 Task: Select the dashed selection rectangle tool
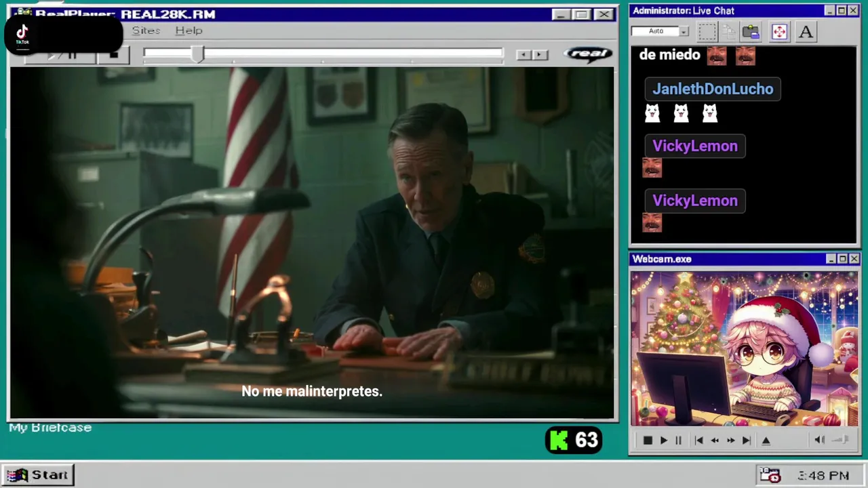click(707, 31)
